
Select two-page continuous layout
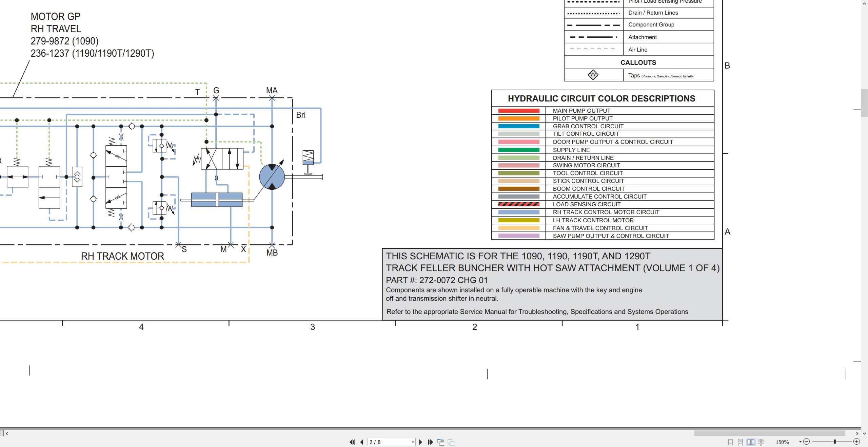click(761, 442)
